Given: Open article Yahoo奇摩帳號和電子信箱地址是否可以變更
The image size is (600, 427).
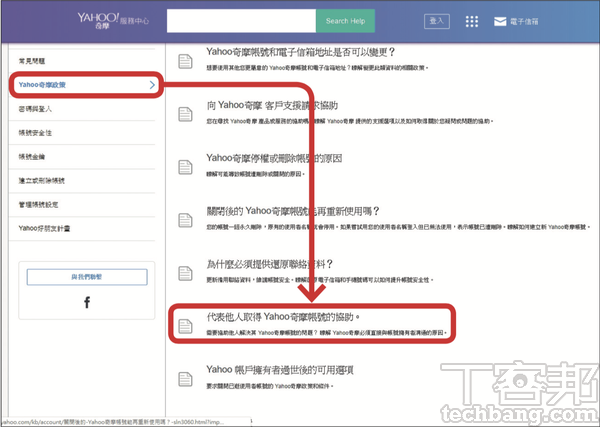Looking at the screenshot, I should point(300,52).
